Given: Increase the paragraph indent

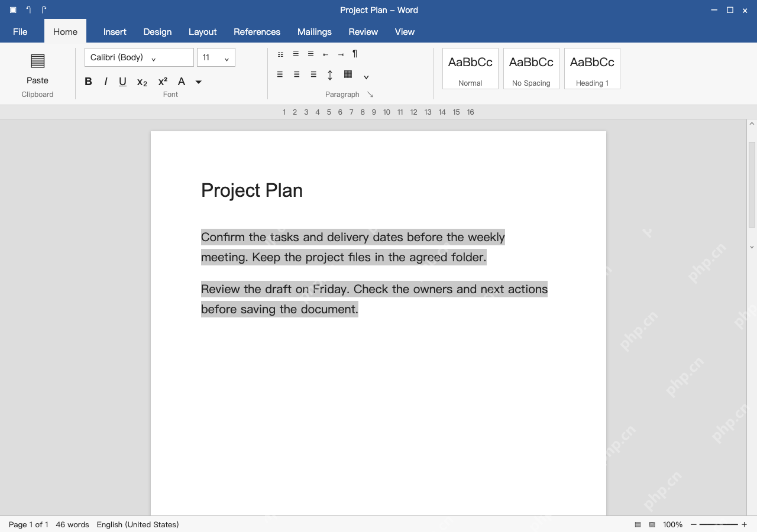Looking at the screenshot, I should click(x=341, y=54).
